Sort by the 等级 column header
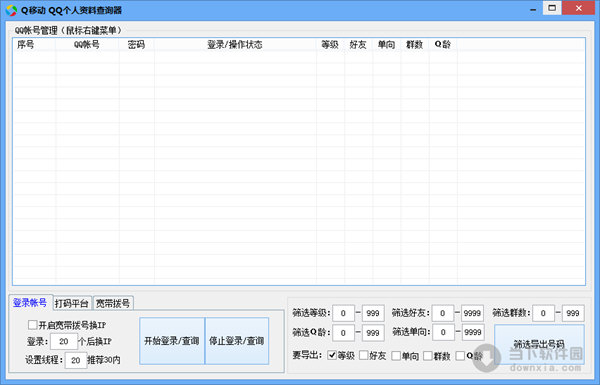The height and width of the screenshot is (385, 600). [330, 45]
